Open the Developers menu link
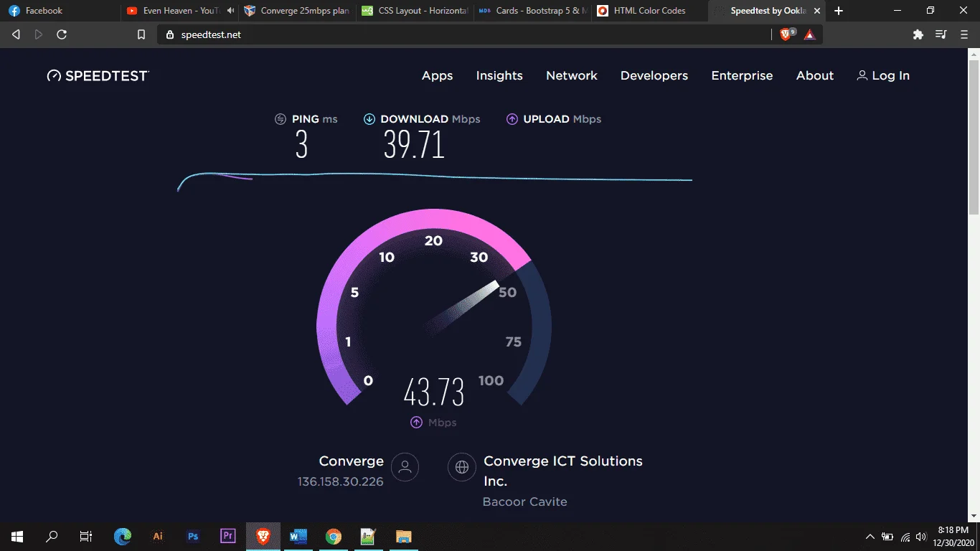 pyautogui.click(x=654, y=75)
